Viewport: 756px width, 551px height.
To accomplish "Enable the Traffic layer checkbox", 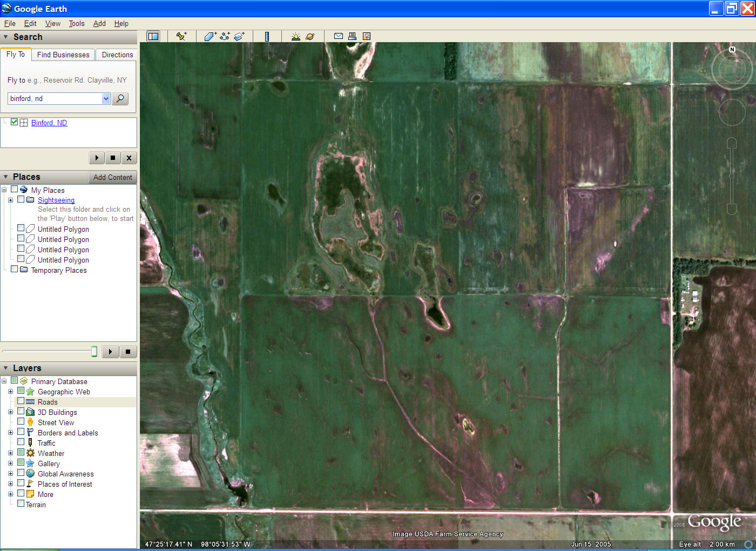I will pyautogui.click(x=21, y=442).
